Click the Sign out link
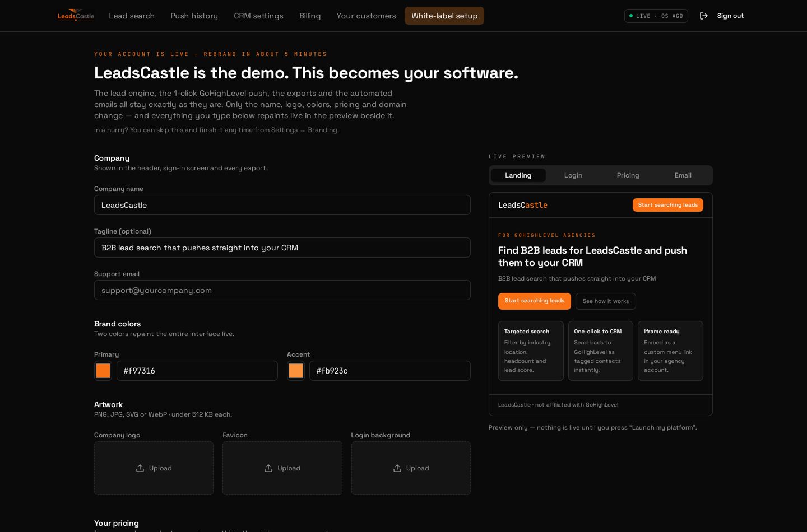 730,16
